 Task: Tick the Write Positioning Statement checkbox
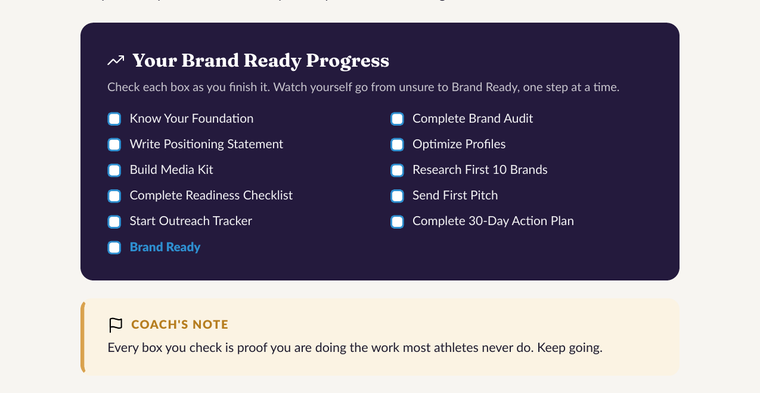pyautogui.click(x=114, y=144)
